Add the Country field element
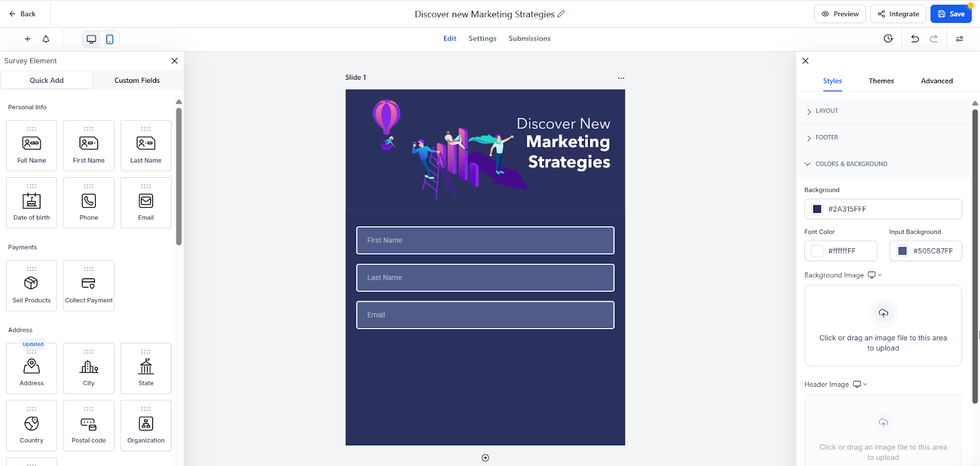 click(32, 426)
